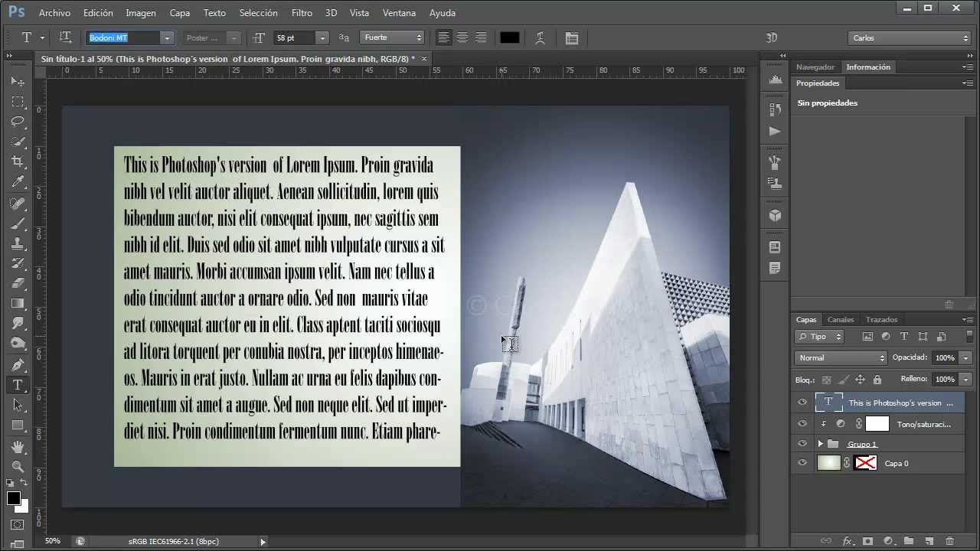The image size is (980, 551).
Task: Hide the Grupo 1 layer group
Action: (802, 443)
